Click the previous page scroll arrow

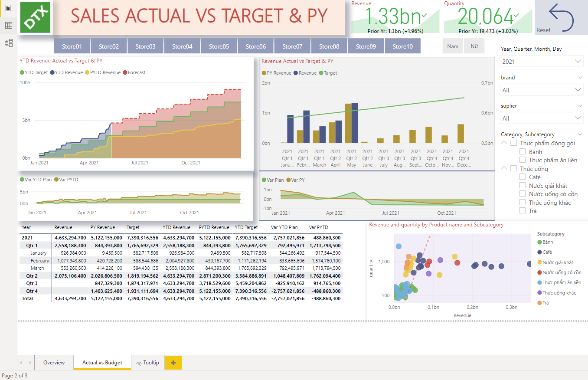21,363
